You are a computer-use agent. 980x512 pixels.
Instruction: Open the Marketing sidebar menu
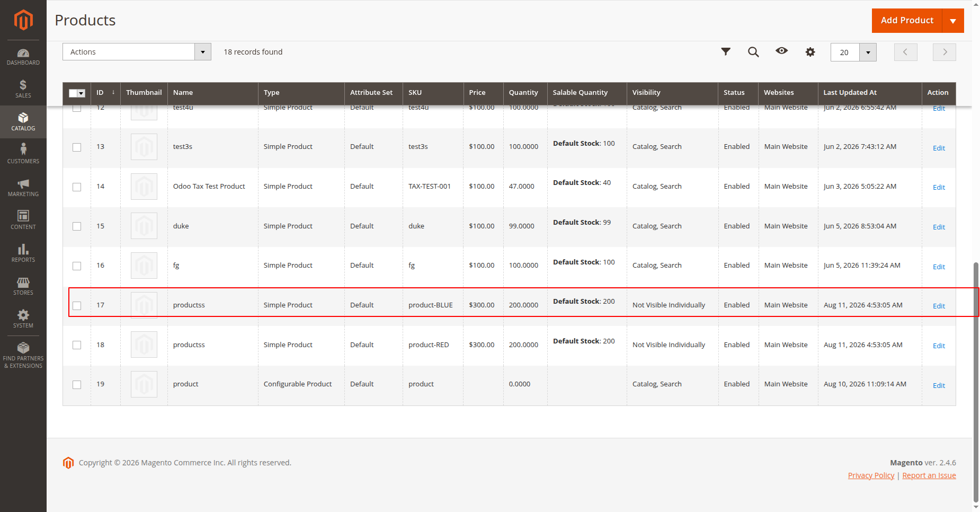click(23, 187)
